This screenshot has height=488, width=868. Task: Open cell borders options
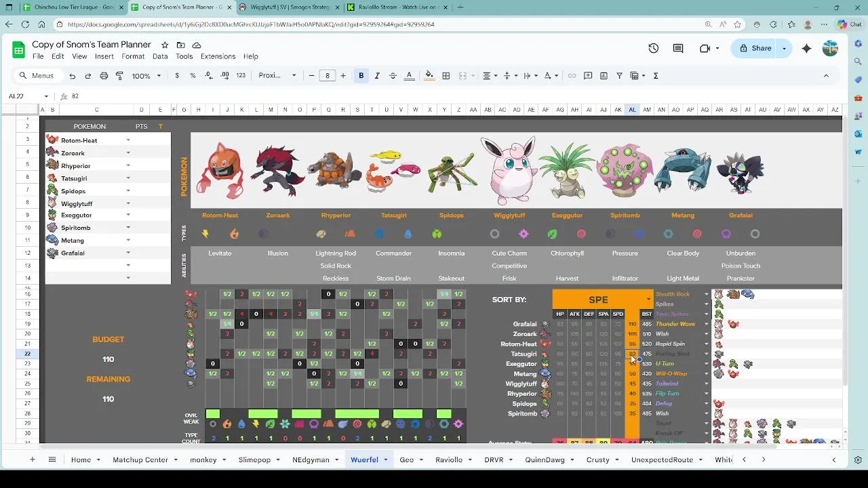coord(446,76)
